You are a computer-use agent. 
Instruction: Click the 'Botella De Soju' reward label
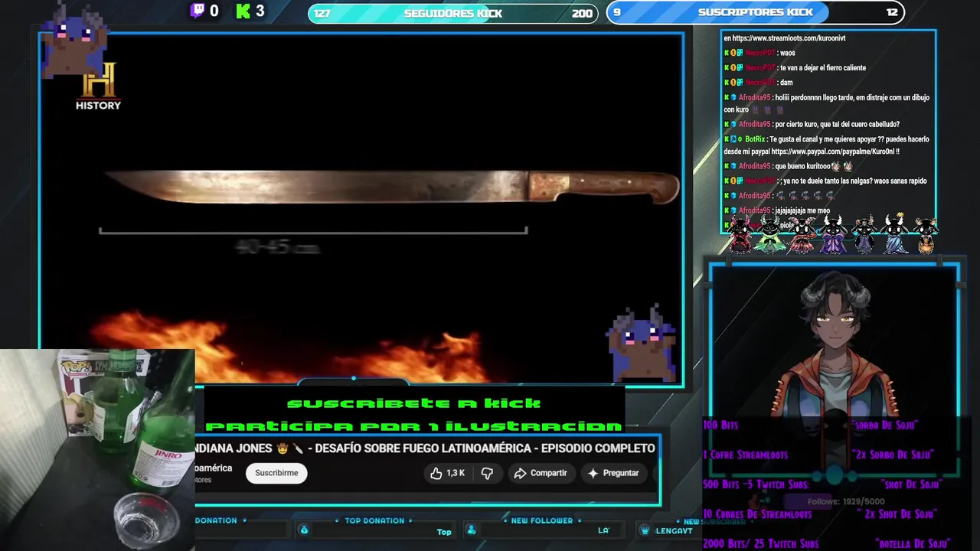pos(913,544)
